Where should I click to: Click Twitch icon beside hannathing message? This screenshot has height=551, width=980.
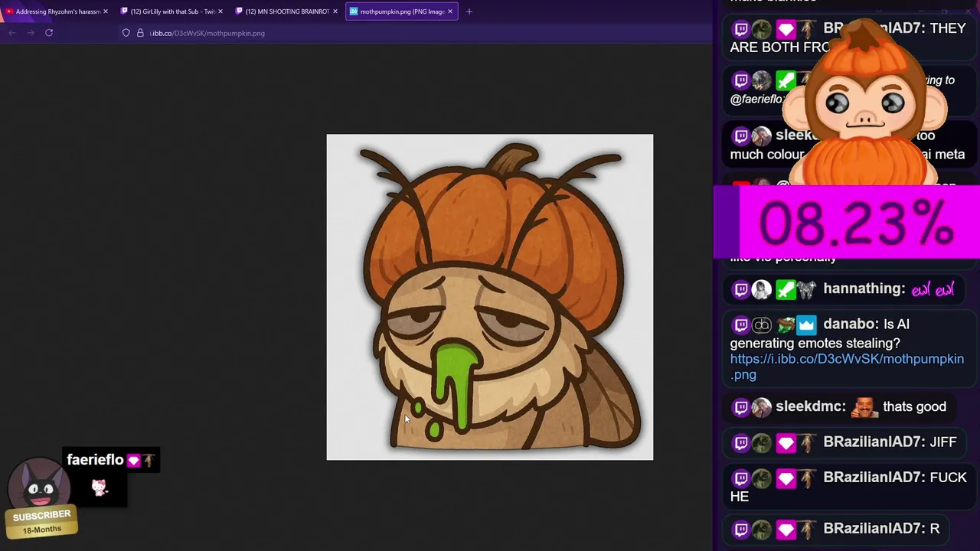pos(741,289)
